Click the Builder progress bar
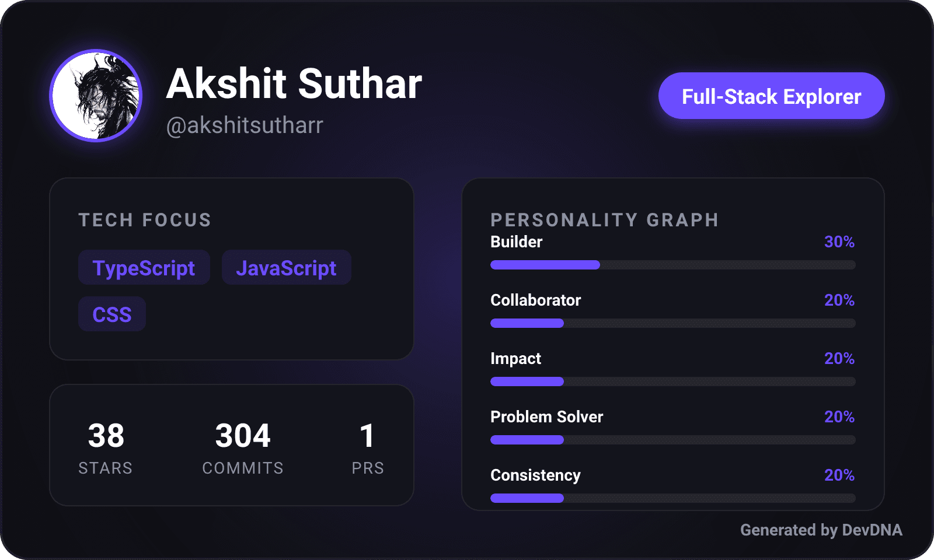 click(x=672, y=265)
